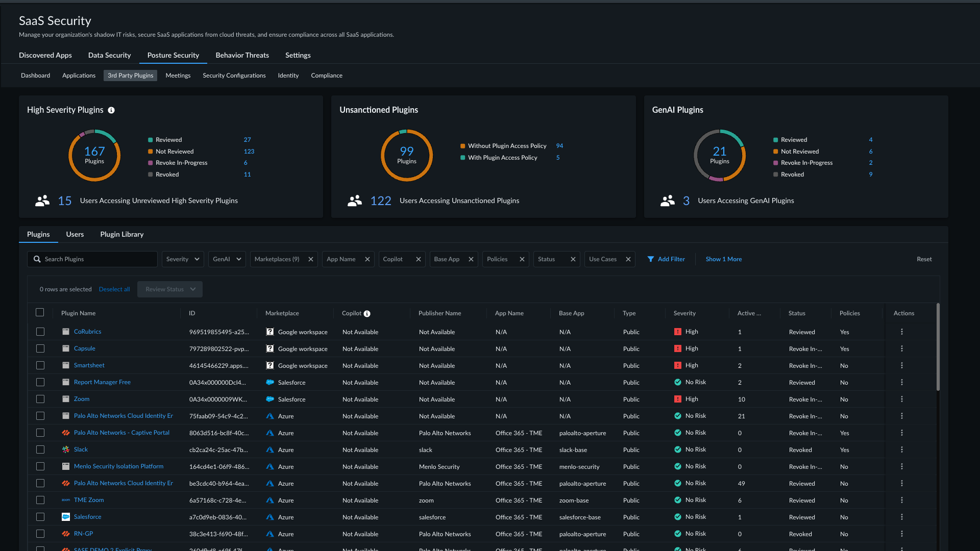Open three-dot actions for Slack row

[x=902, y=449]
